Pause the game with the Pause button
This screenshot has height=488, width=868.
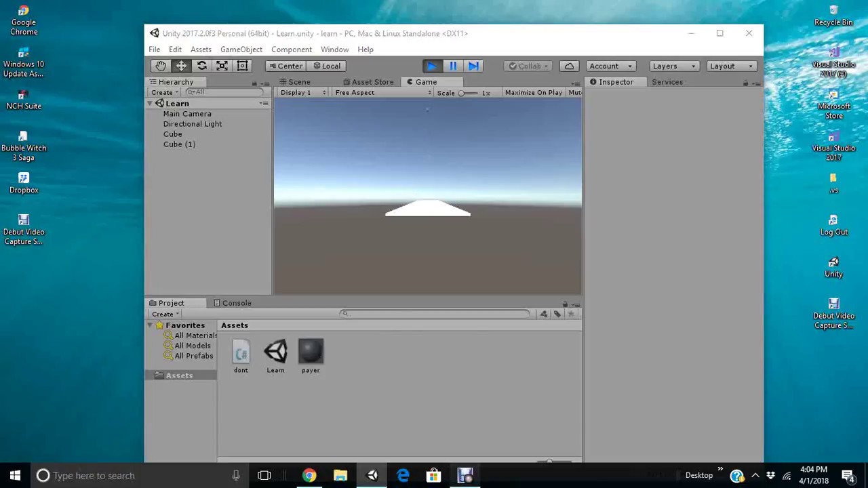coord(453,66)
